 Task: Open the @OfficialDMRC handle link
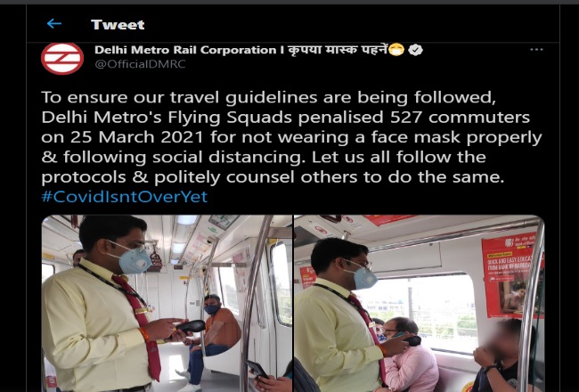click(x=140, y=64)
